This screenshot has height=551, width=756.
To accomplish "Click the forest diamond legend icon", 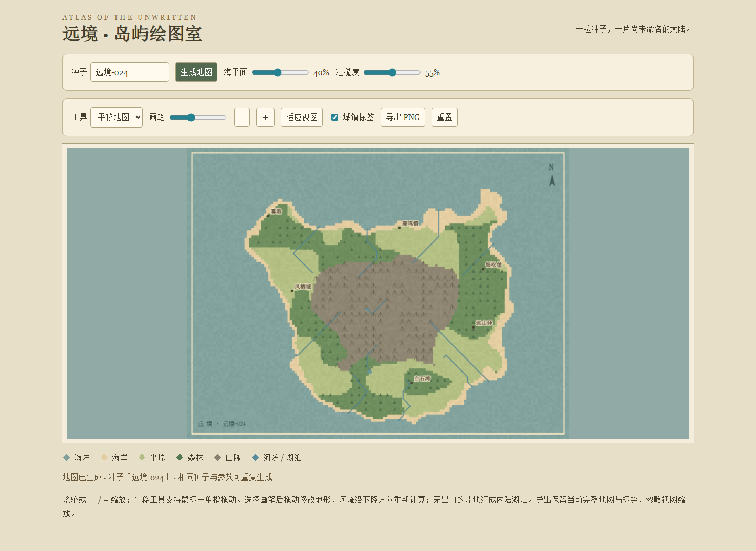I will (x=180, y=458).
